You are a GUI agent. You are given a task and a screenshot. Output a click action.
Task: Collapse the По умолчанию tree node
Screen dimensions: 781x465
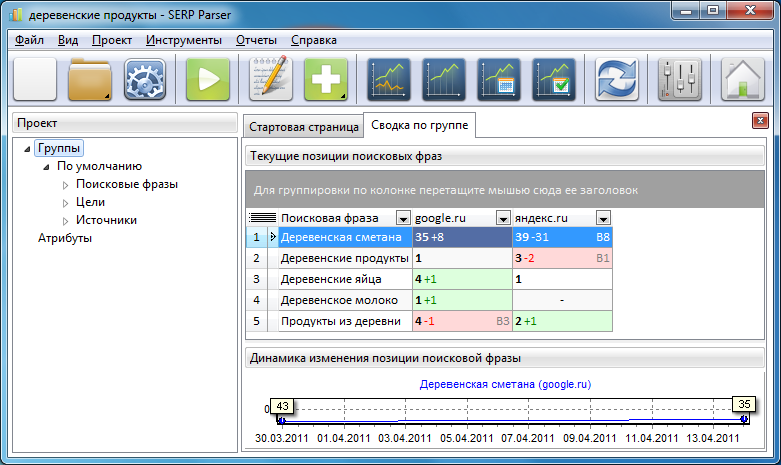tap(47, 167)
